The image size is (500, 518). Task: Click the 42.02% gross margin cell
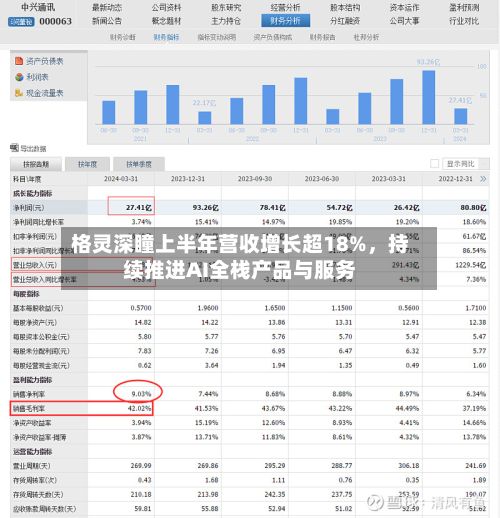(140, 408)
